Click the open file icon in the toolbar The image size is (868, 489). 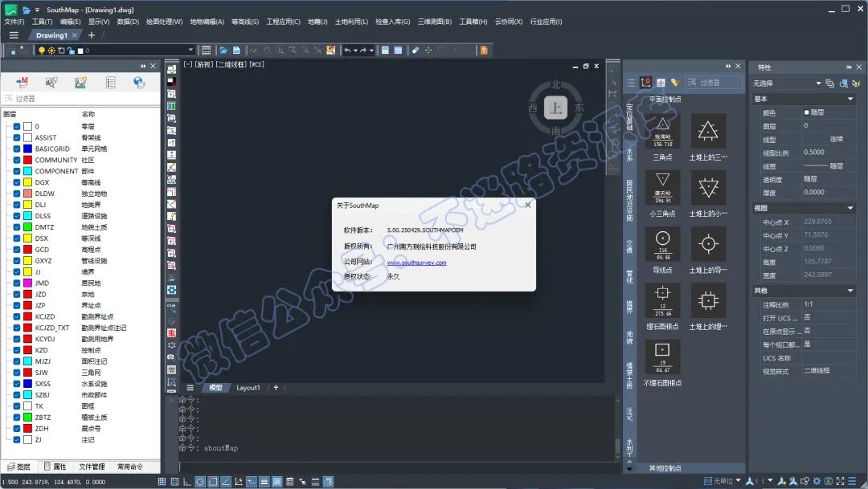point(223,51)
